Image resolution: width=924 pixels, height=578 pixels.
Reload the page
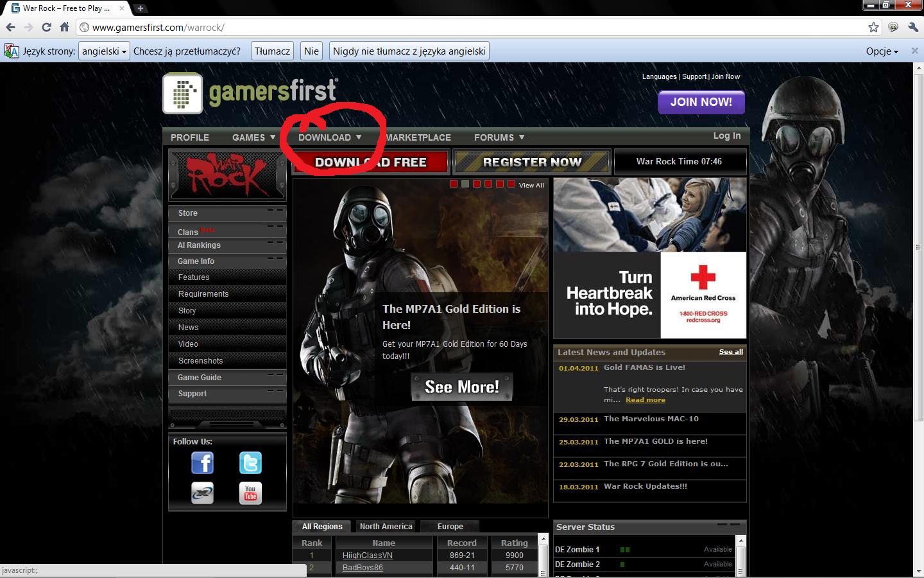[x=46, y=27]
